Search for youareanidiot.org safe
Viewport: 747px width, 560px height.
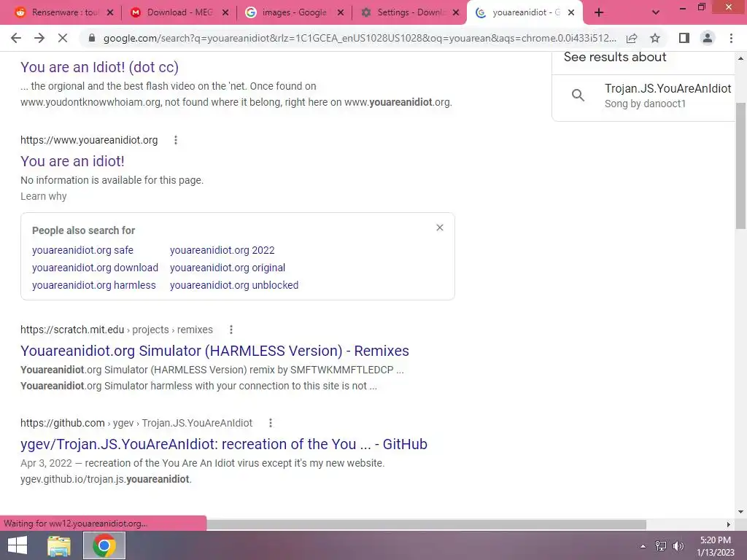point(83,250)
